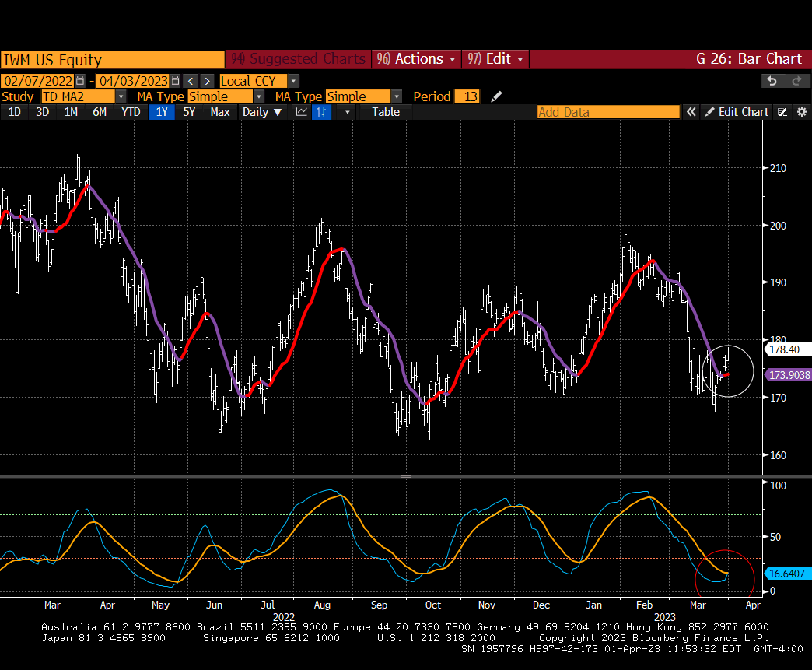The height and width of the screenshot is (670, 812).
Task: Click the IWM US Equity security field
Action: (x=112, y=60)
